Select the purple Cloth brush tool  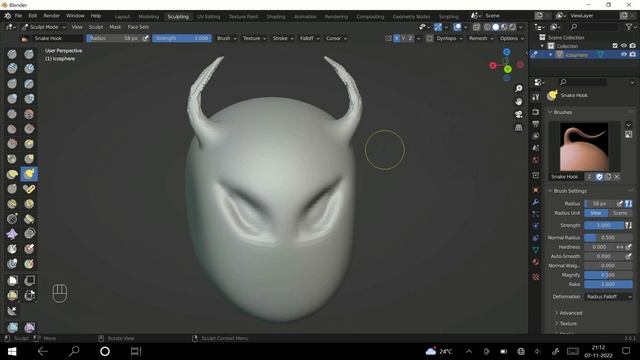tap(12, 234)
